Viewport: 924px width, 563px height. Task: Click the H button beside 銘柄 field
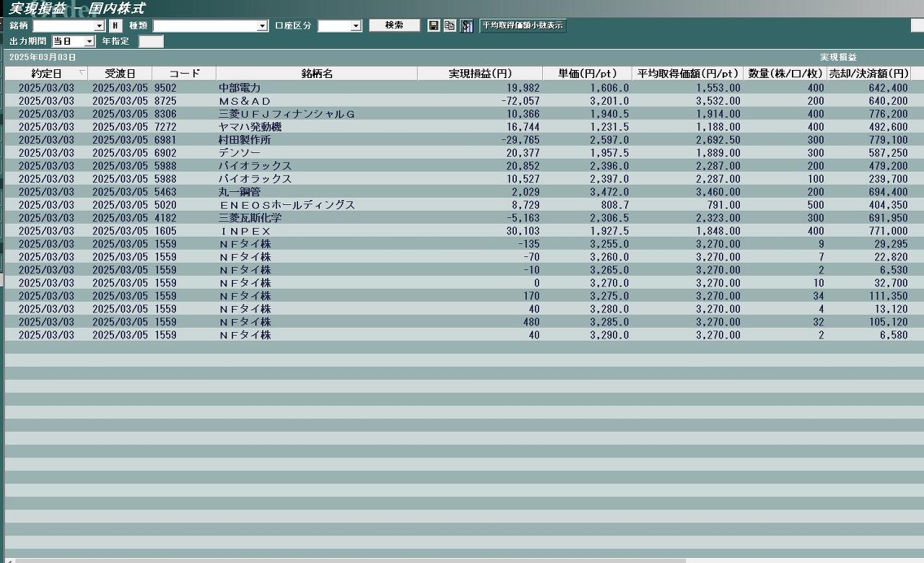[x=115, y=26]
